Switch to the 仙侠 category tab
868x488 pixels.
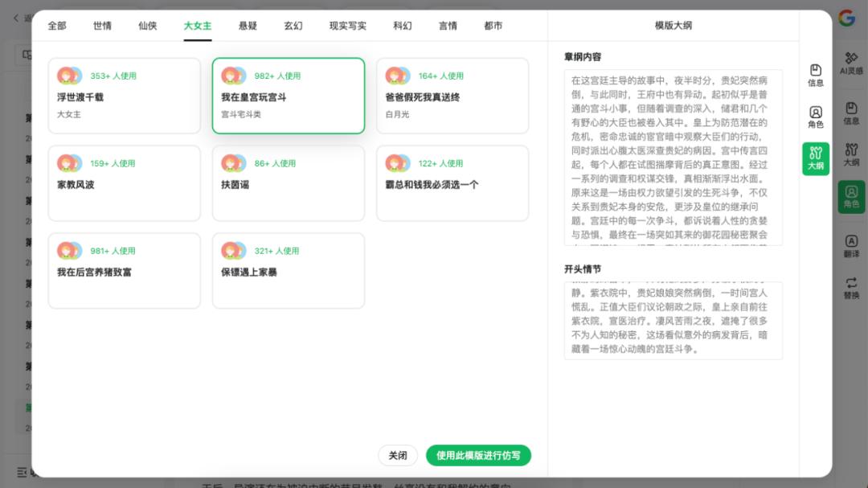(147, 26)
